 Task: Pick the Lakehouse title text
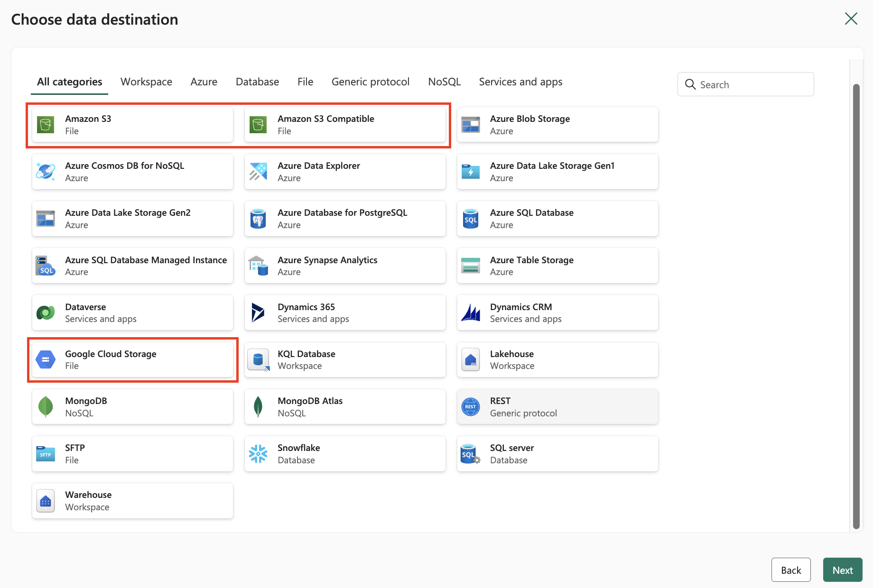click(512, 354)
